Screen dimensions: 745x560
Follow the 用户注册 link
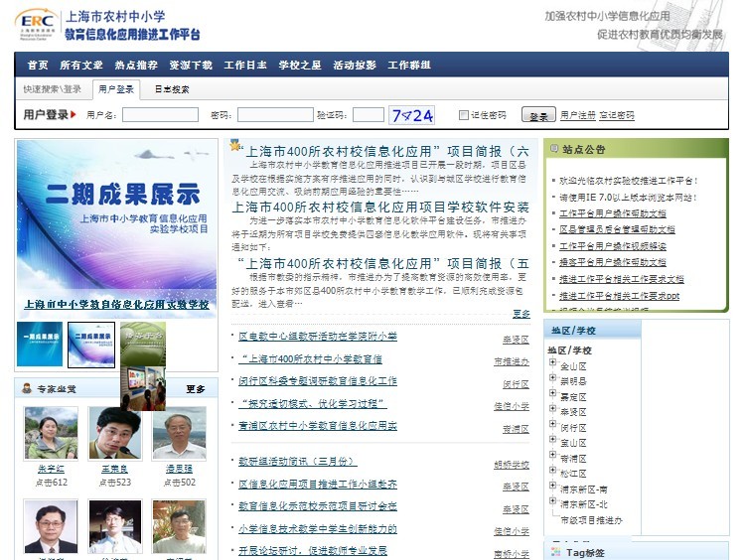(577, 115)
